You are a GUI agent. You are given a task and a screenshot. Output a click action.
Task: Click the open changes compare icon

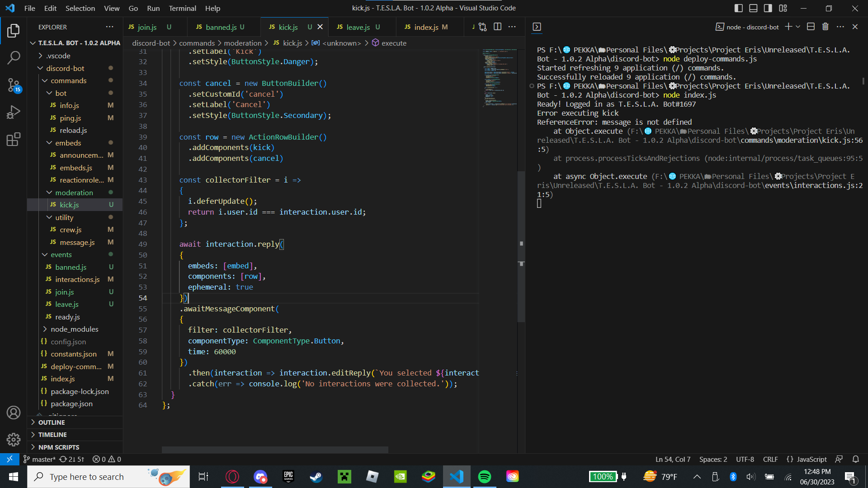coord(483,27)
